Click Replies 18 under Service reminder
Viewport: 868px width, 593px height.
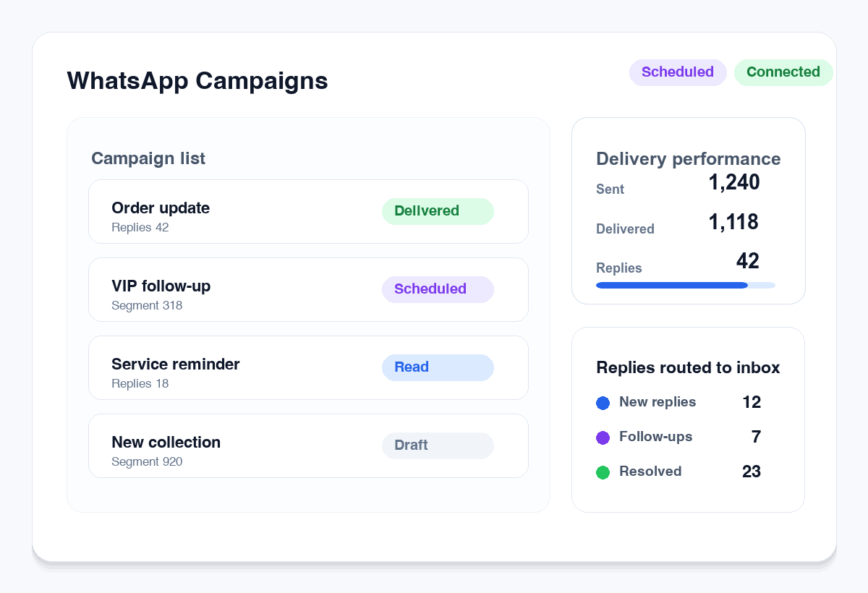(140, 384)
